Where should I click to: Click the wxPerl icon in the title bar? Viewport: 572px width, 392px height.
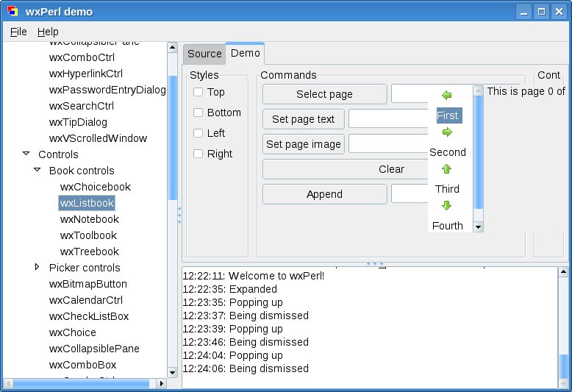12,12
